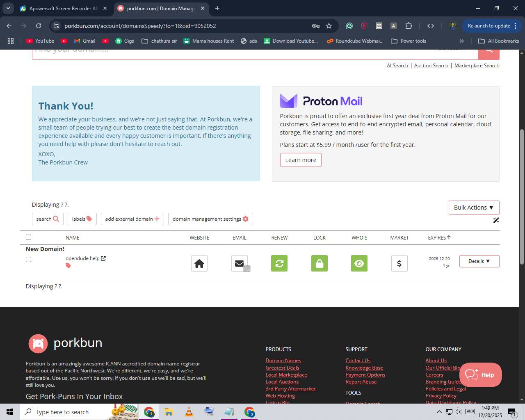Expand Details dropdown for opendude.help
The width and height of the screenshot is (525, 420).
(x=479, y=261)
